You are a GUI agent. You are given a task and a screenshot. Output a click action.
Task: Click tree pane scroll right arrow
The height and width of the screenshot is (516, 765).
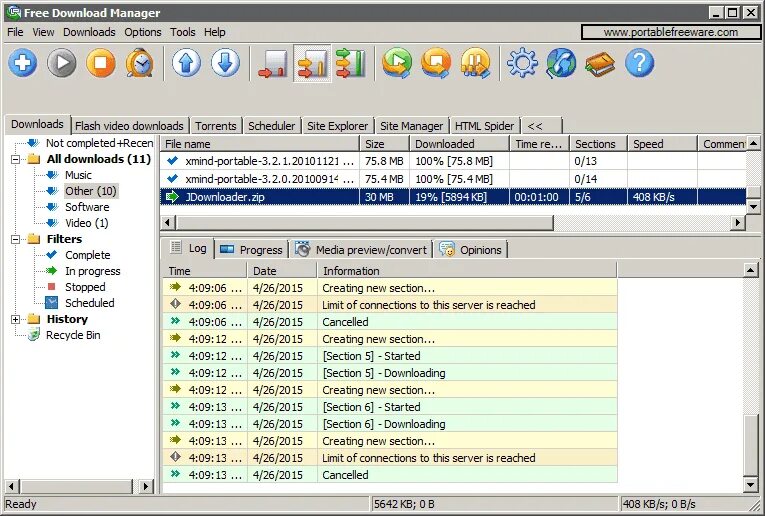click(x=145, y=486)
